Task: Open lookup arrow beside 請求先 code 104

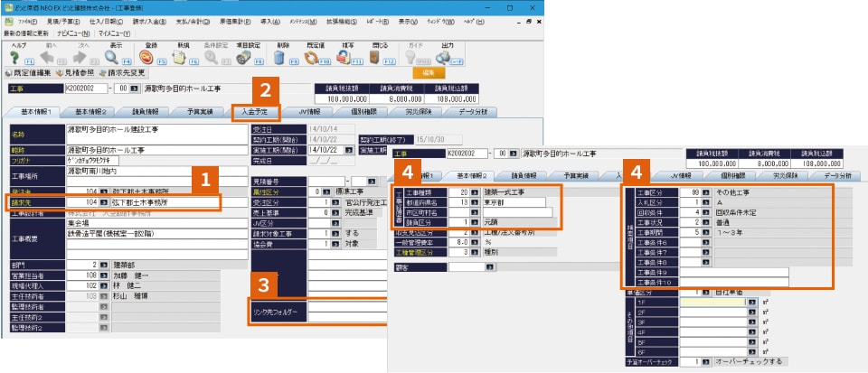Action: point(103,202)
